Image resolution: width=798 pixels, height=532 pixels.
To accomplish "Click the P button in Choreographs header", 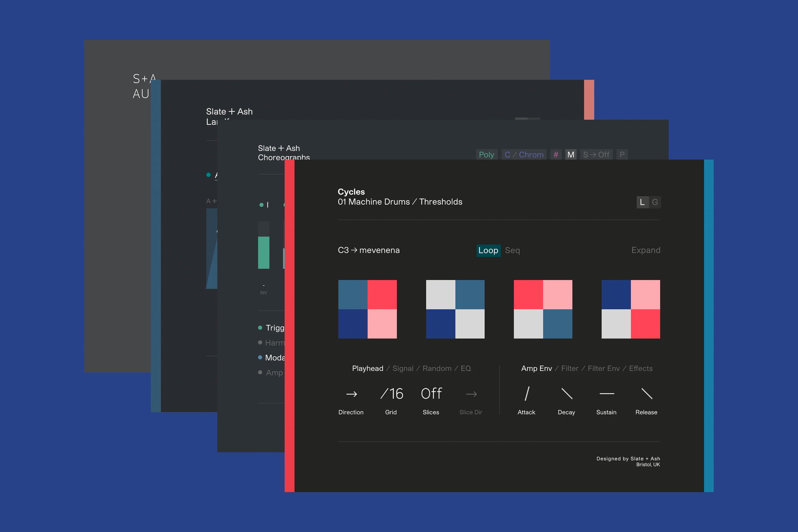I will [x=622, y=155].
